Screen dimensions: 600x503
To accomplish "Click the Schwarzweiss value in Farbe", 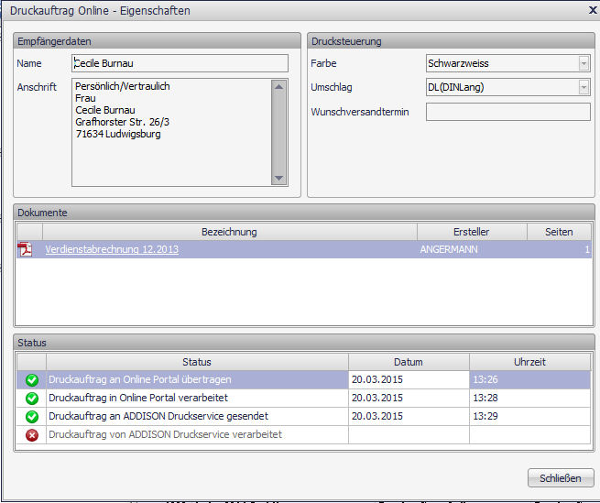I will pos(458,63).
